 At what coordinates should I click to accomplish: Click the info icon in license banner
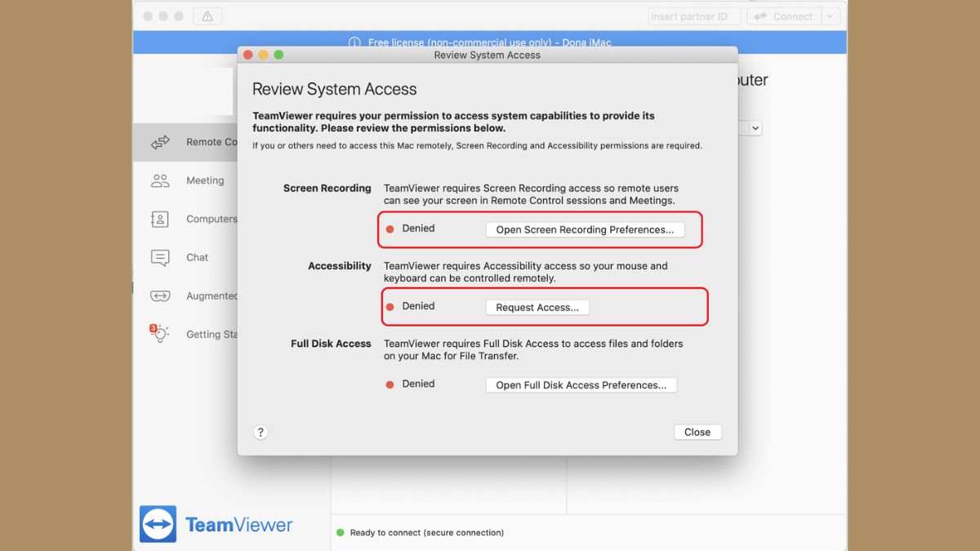tap(354, 42)
